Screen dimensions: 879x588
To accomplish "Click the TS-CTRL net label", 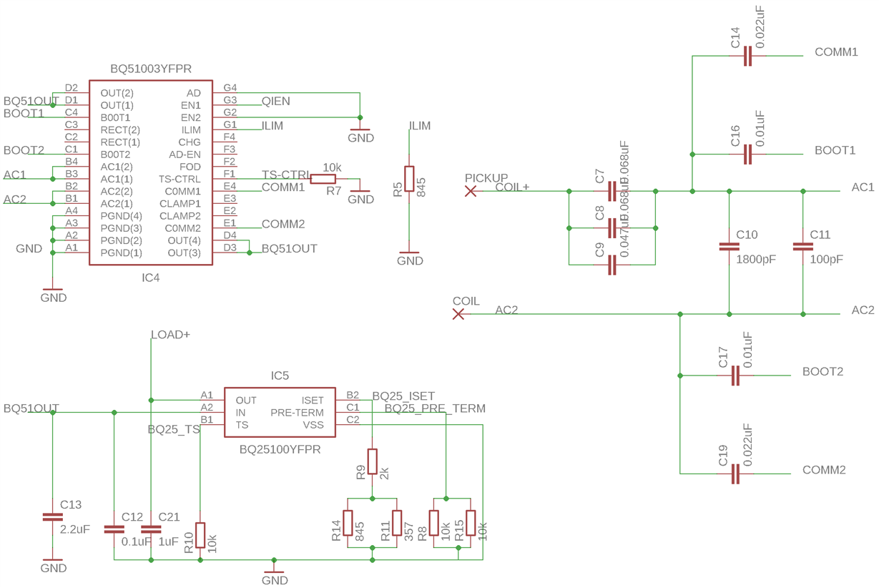I will click(286, 175).
